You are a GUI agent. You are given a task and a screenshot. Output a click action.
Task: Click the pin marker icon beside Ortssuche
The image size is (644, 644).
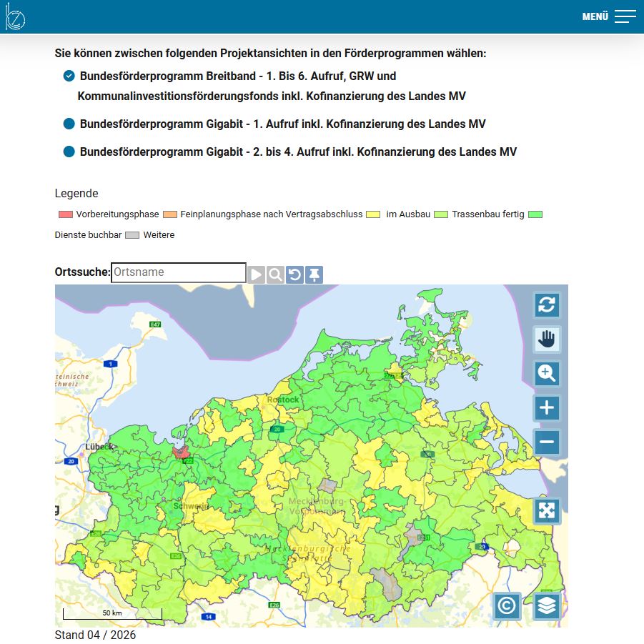point(314,274)
